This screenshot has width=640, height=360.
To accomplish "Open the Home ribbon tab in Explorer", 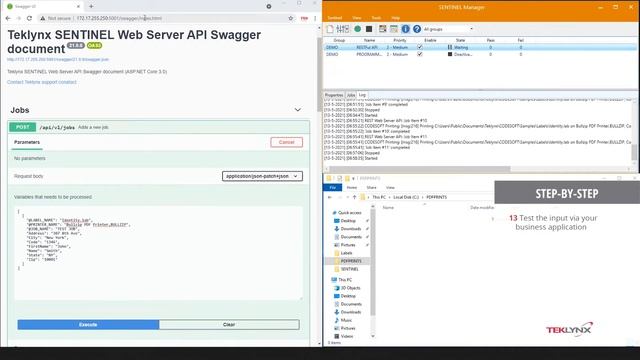I will coord(352,187).
